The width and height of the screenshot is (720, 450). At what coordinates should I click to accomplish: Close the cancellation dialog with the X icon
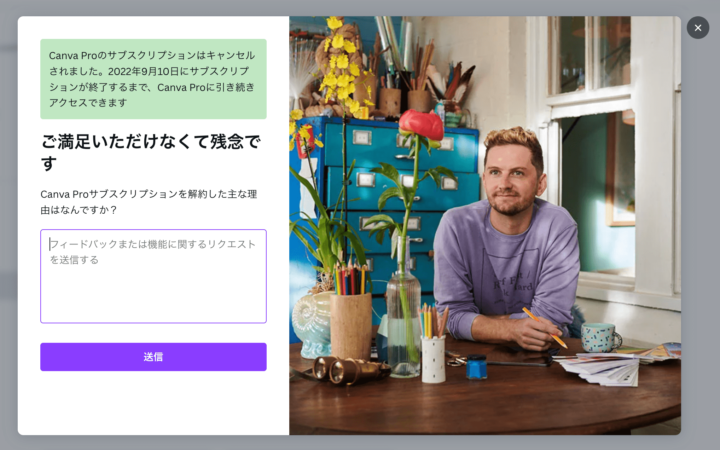coord(698,28)
